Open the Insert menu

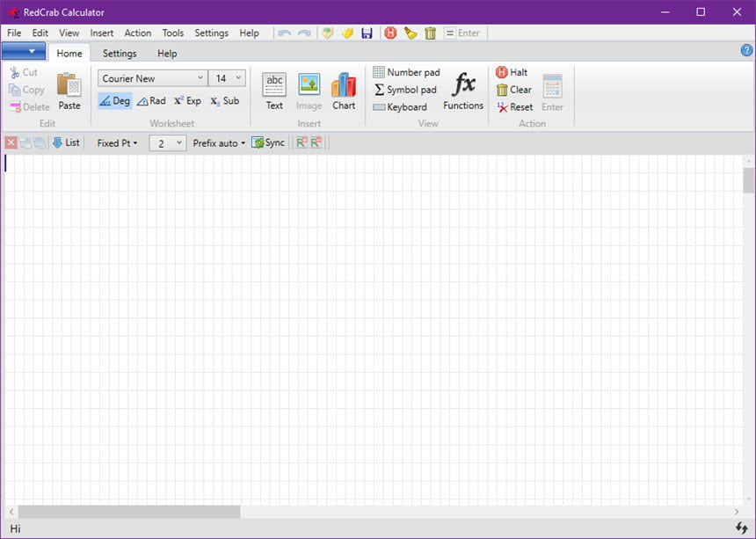click(102, 33)
